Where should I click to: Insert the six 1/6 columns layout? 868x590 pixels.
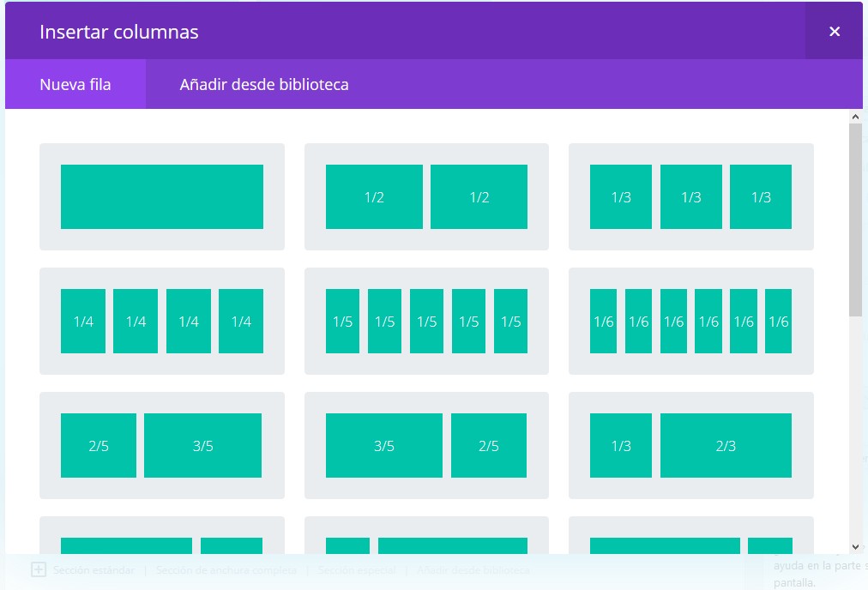pyautogui.click(x=690, y=321)
